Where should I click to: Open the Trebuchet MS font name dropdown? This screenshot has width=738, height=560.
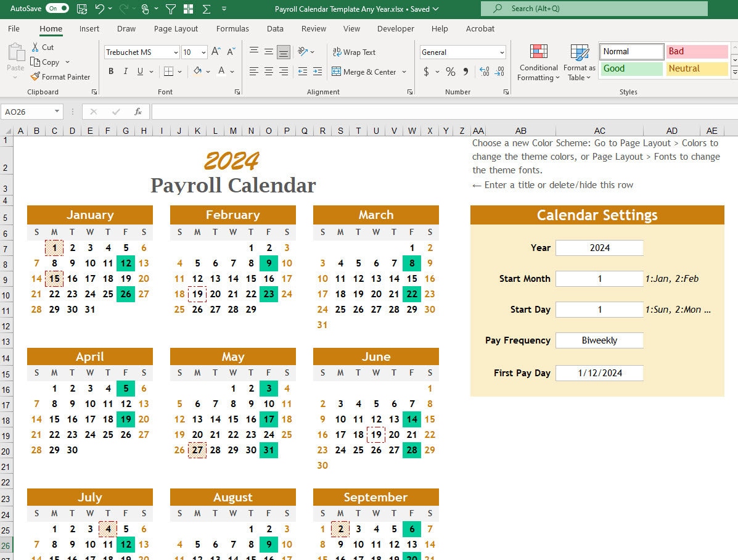(x=176, y=52)
